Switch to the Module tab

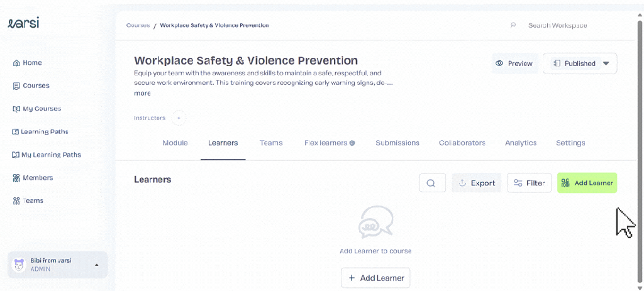pyautogui.click(x=175, y=143)
